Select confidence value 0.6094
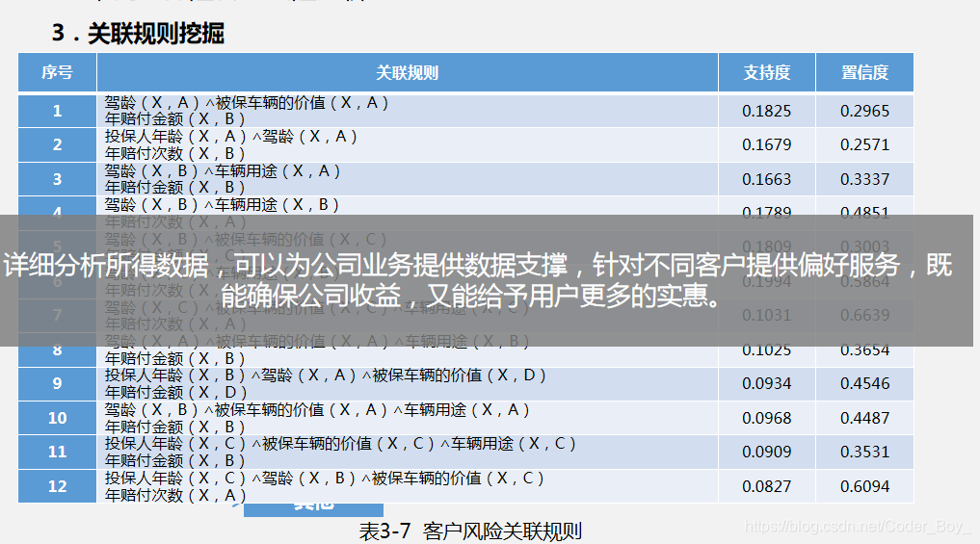 (864, 486)
